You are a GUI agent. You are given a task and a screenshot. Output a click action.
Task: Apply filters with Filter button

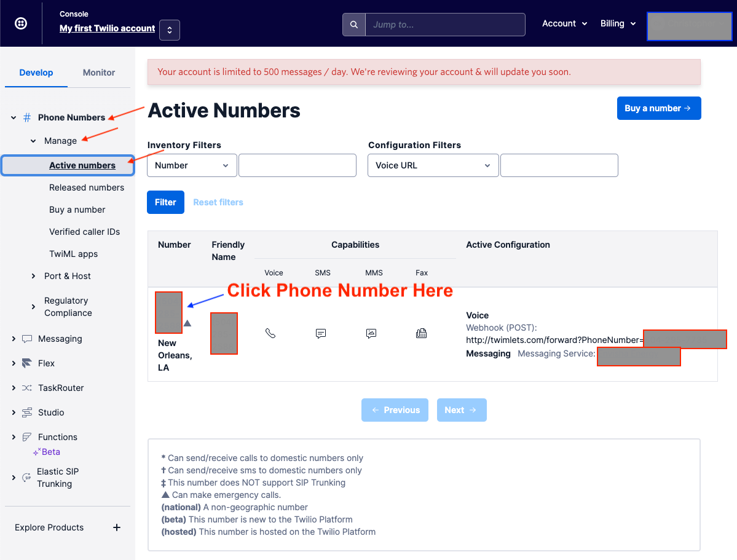[x=165, y=202]
